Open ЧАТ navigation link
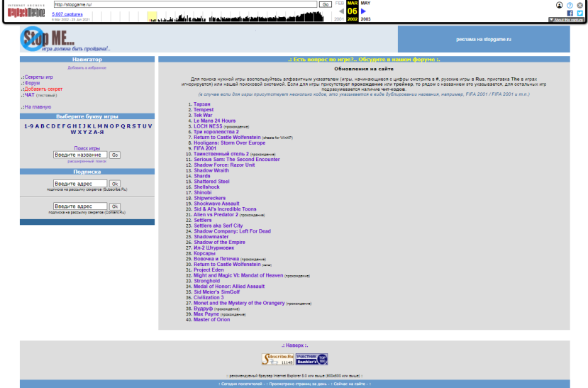Viewport: 588px width, 388px height. pos(30,95)
